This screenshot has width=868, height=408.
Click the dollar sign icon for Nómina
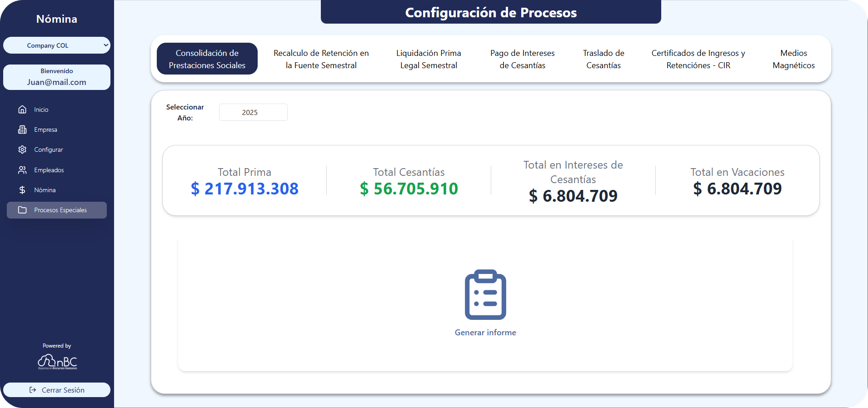(22, 190)
